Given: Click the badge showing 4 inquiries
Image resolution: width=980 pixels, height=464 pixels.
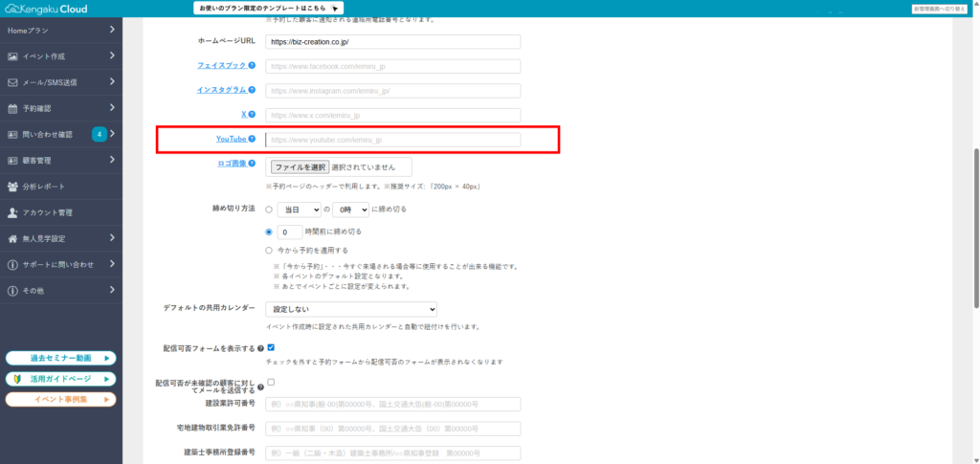Looking at the screenshot, I should [100, 134].
